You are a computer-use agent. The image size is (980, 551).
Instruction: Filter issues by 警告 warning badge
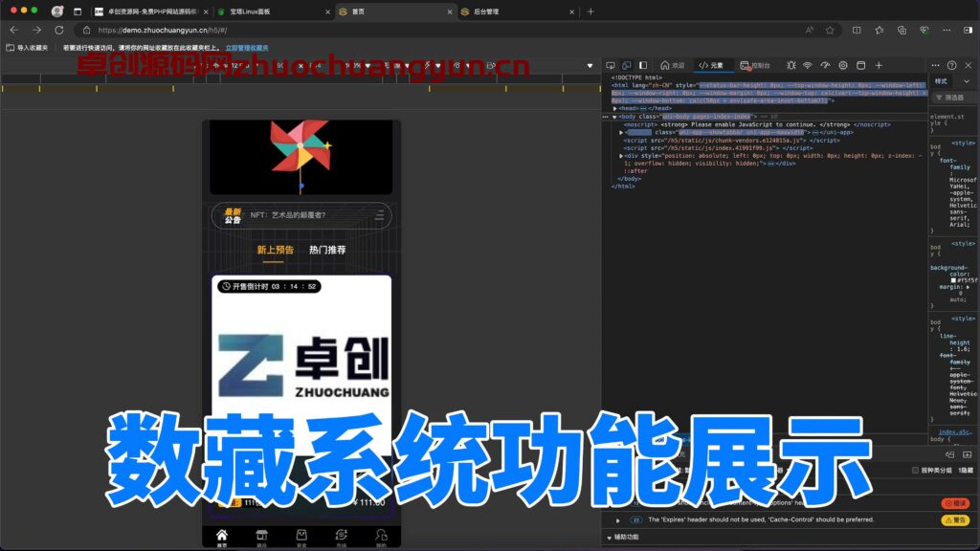click(x=955, y=519)
